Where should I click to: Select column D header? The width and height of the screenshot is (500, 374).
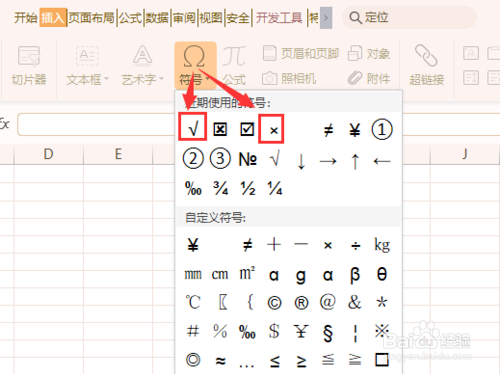(x=49, y=154)
